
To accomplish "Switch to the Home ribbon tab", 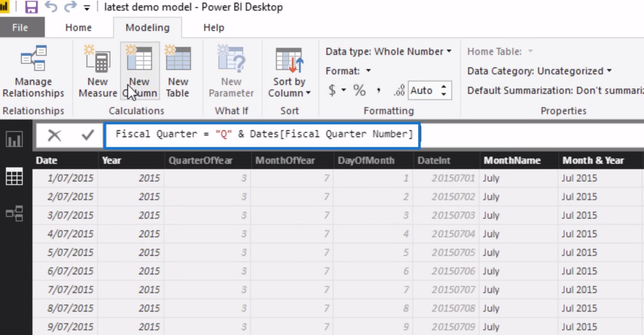I will pos(78,28).
